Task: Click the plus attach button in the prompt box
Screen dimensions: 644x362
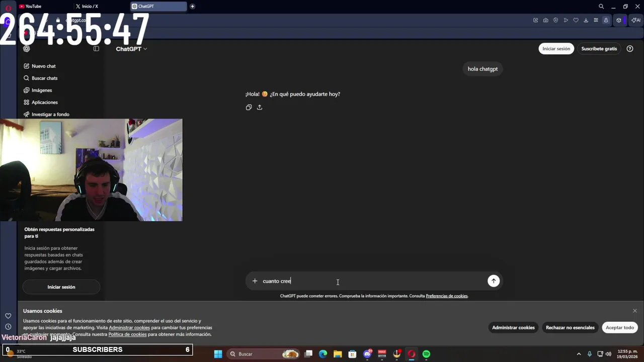Action: pyautogui.click(x=255, y=281)
